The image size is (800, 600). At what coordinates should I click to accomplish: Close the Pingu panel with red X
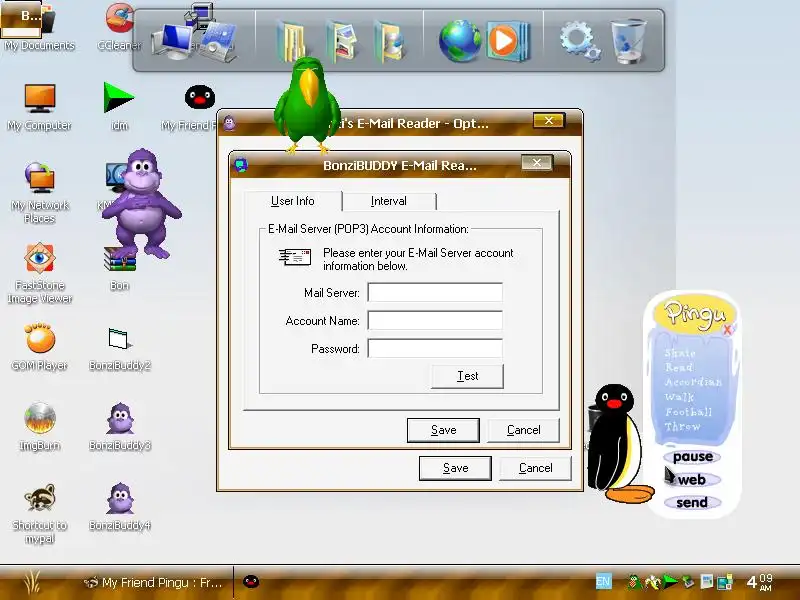coord(728,330)
